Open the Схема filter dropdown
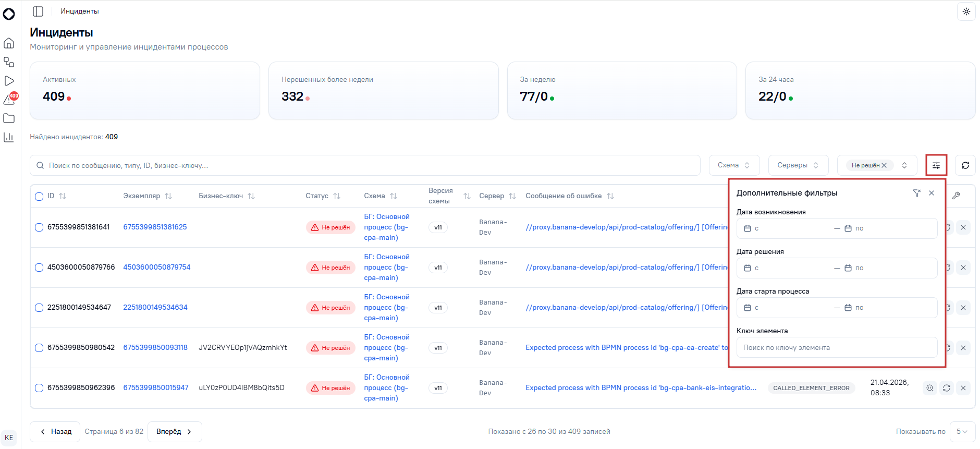The image size is (980, 449). point(734,165)
